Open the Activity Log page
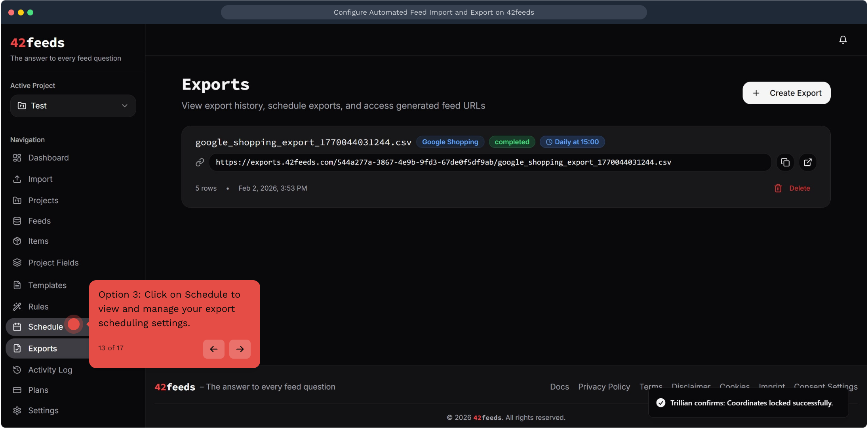The height and width of the screenshot is (428, 868). pos(50,370)
